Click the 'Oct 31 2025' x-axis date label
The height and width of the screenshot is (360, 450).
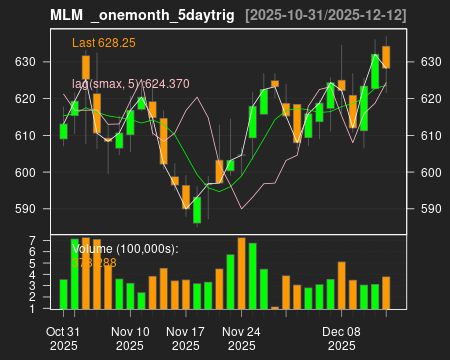(x=63, y=339)
